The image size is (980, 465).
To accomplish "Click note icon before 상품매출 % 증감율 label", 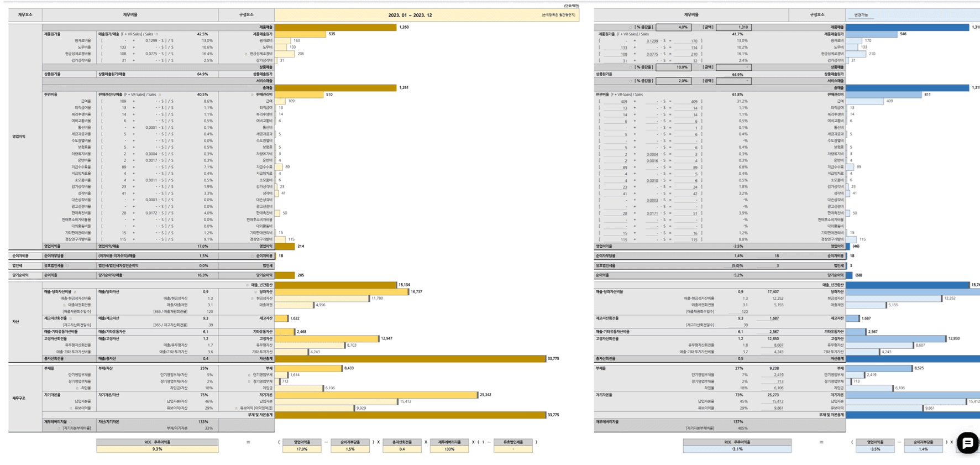I will [630, 67].
